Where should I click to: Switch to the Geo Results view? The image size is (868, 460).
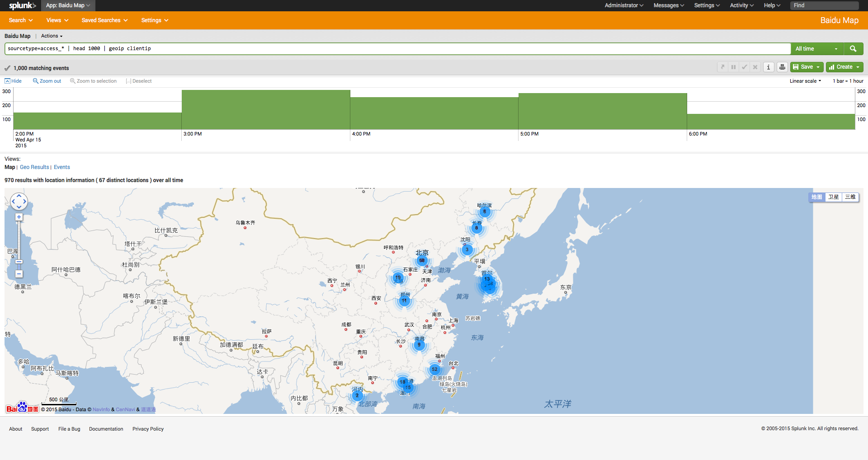(34, 167)
